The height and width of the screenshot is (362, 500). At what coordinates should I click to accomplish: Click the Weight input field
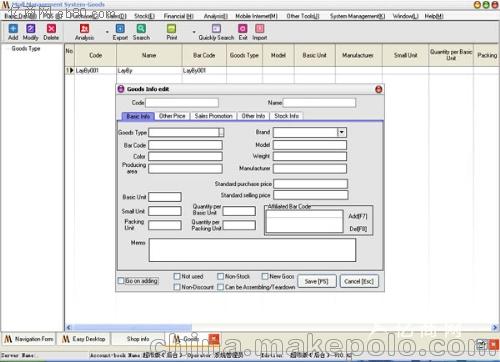(x=310, y=156)
